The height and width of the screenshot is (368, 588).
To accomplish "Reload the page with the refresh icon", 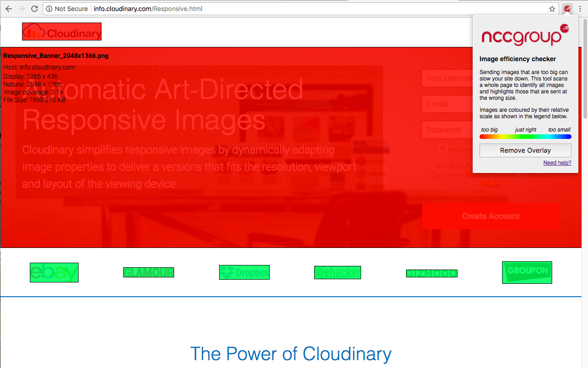I will click(34, 9).
